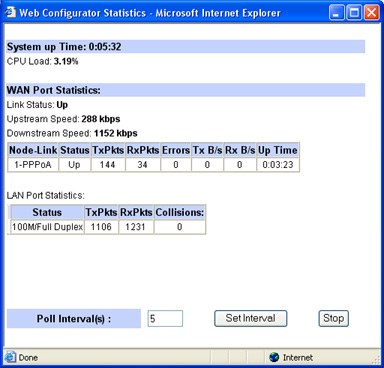The image size is (384, 368).
Task: Focus the Poll Interval input field
Action: (x=165, y=318)
